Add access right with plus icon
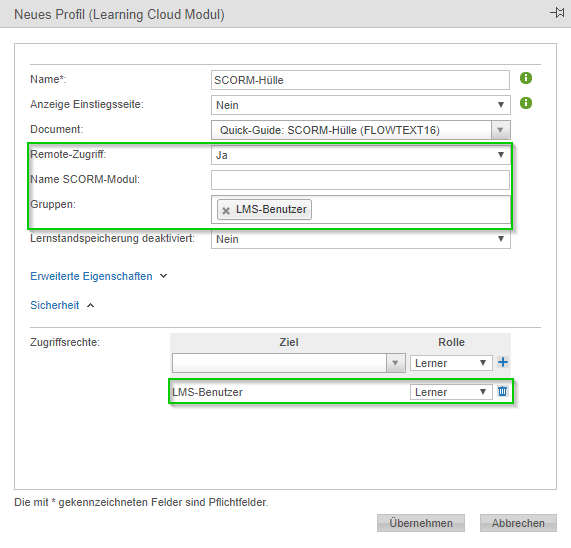 503,362
